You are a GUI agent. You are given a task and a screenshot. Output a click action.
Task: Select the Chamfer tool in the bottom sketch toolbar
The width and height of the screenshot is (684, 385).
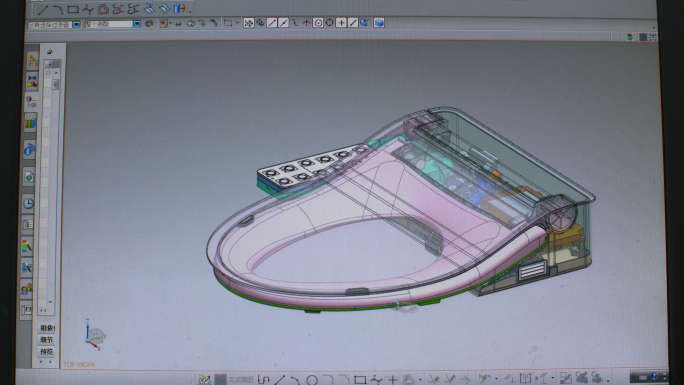pyautogui.click(x=344, y=380)
